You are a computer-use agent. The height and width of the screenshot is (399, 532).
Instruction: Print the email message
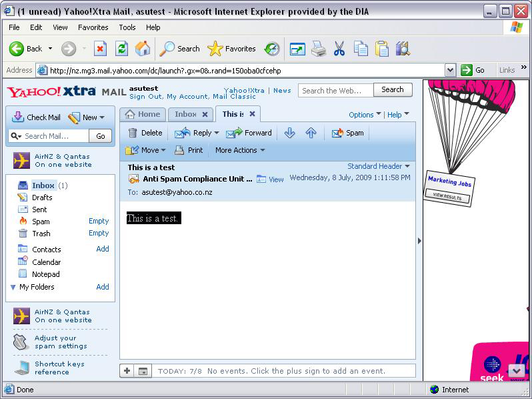188,150
